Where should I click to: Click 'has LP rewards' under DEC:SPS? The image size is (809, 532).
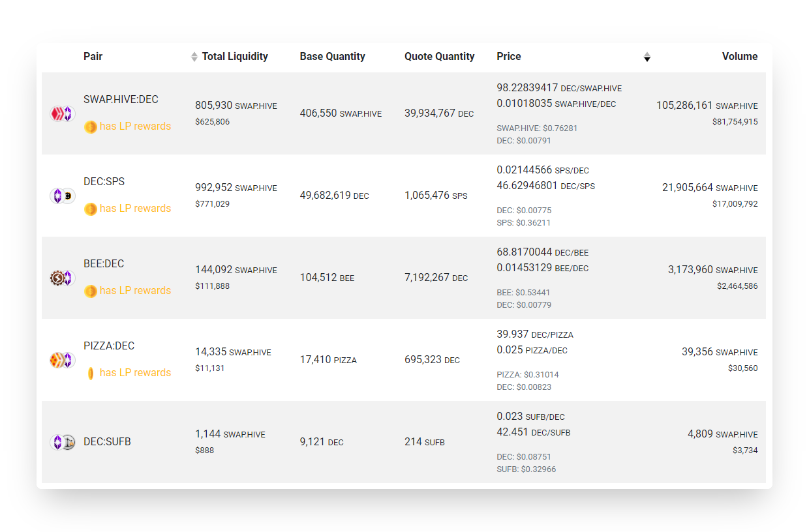(135, 209)
